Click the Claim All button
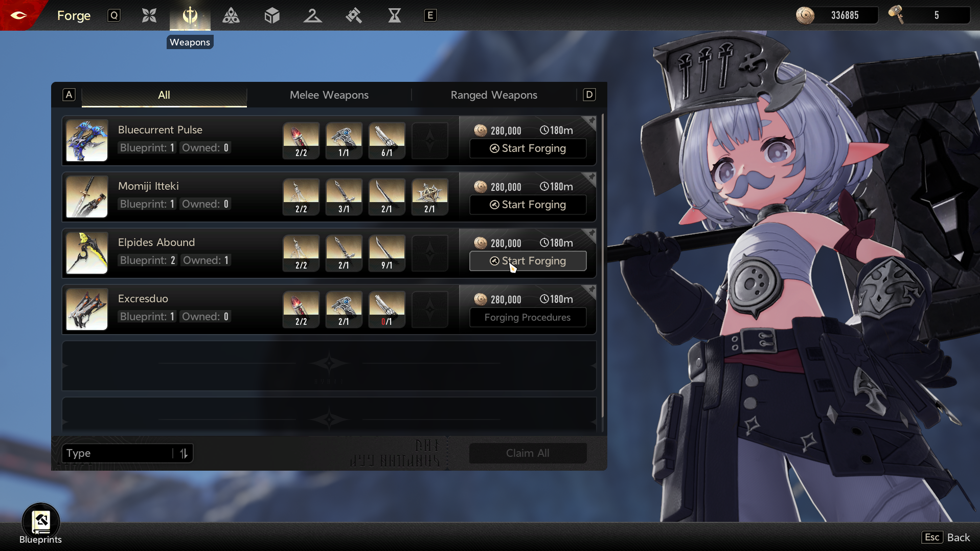Image resolution: width=980 pixels, height=551 pixels. [x=528, y=453]
